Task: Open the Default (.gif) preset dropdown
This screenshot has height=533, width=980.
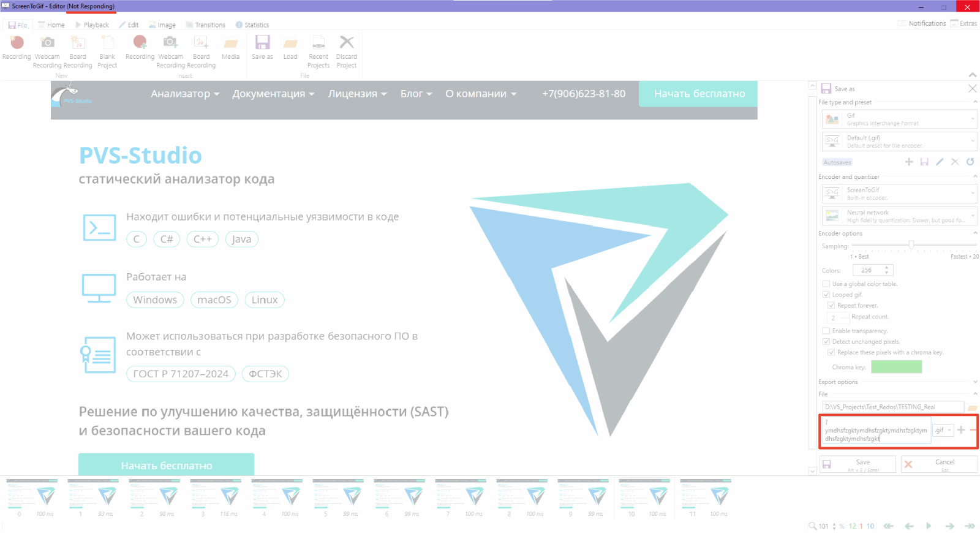Action: pos(899,142)
